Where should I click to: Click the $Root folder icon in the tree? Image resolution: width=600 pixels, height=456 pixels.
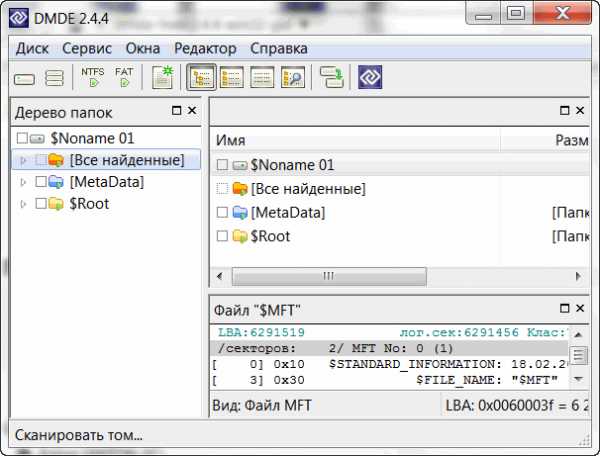coord(56,204)
